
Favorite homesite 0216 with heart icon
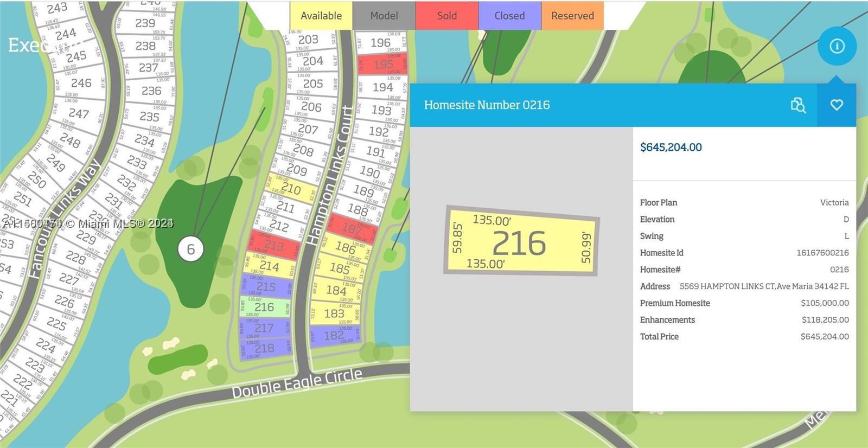click(837, 105)
